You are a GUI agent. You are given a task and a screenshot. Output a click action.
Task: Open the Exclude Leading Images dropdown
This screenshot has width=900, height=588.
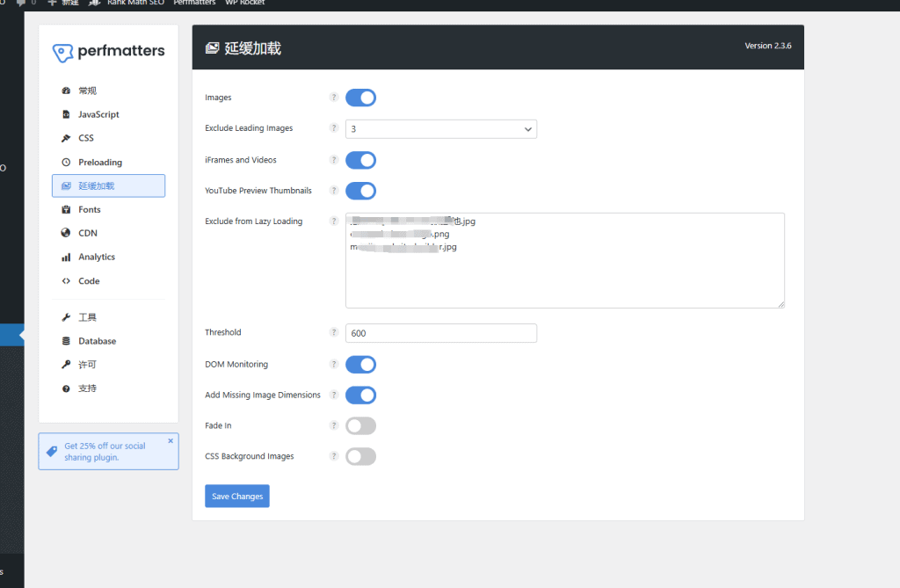[441, 129]
